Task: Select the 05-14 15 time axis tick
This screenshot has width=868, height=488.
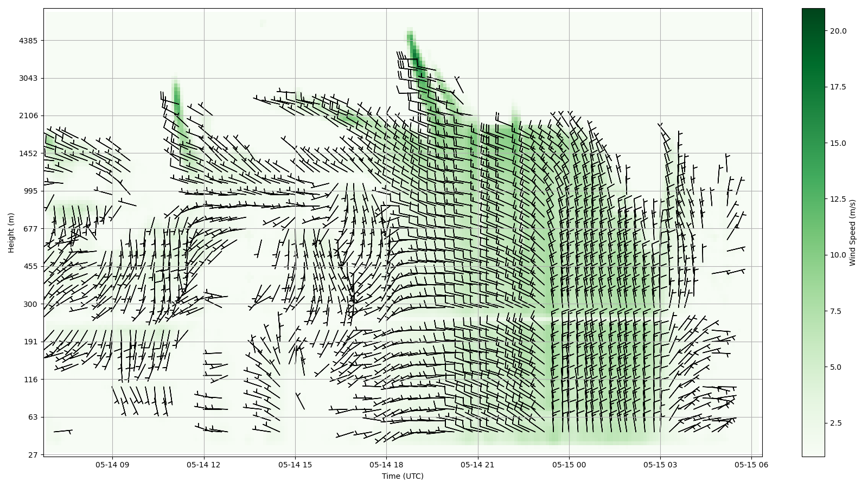Action: point(295,465)
